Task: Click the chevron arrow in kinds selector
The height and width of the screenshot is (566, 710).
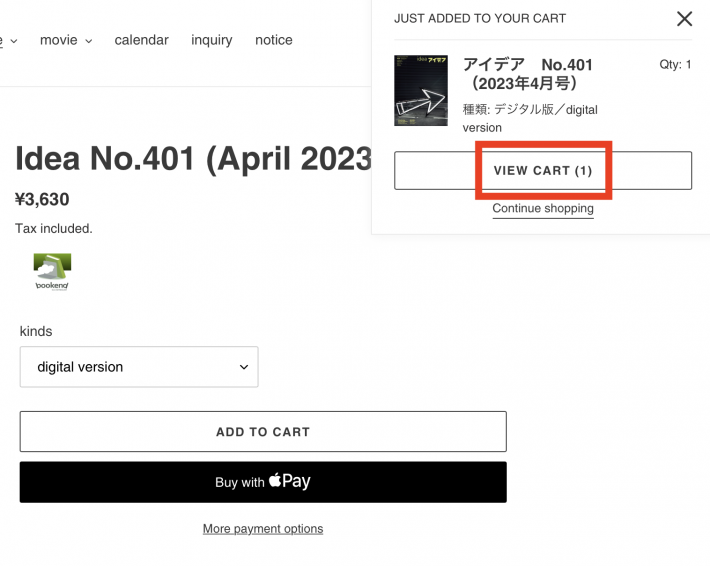Action: [x=244, y=367]
